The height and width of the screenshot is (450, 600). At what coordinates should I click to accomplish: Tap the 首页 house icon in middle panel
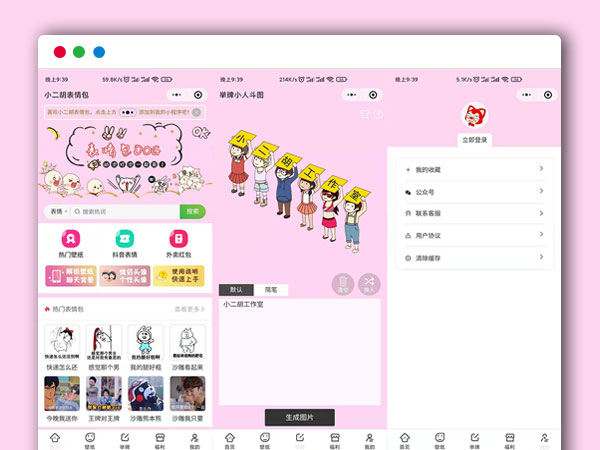tap(230, 437)
